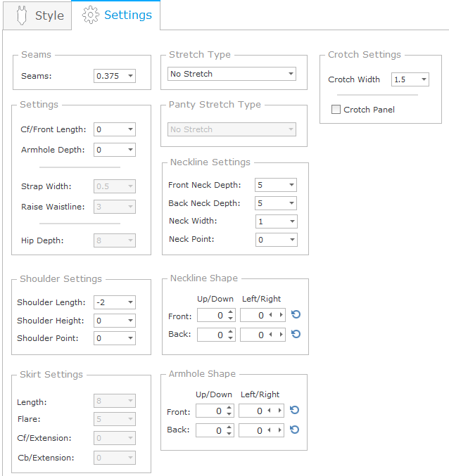Nudge Armhole Front Left/Right to the left

coord(269,411)
